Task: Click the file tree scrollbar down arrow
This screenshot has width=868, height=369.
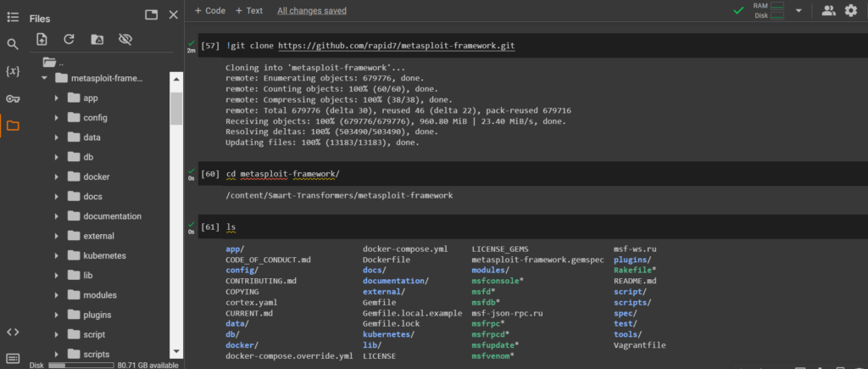Action: click(176, 351)
